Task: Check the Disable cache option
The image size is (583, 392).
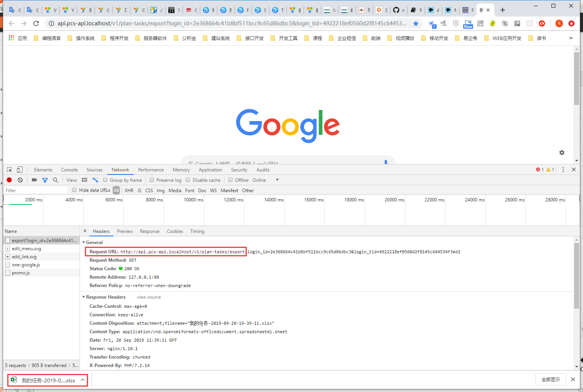Action: [188, 180]
